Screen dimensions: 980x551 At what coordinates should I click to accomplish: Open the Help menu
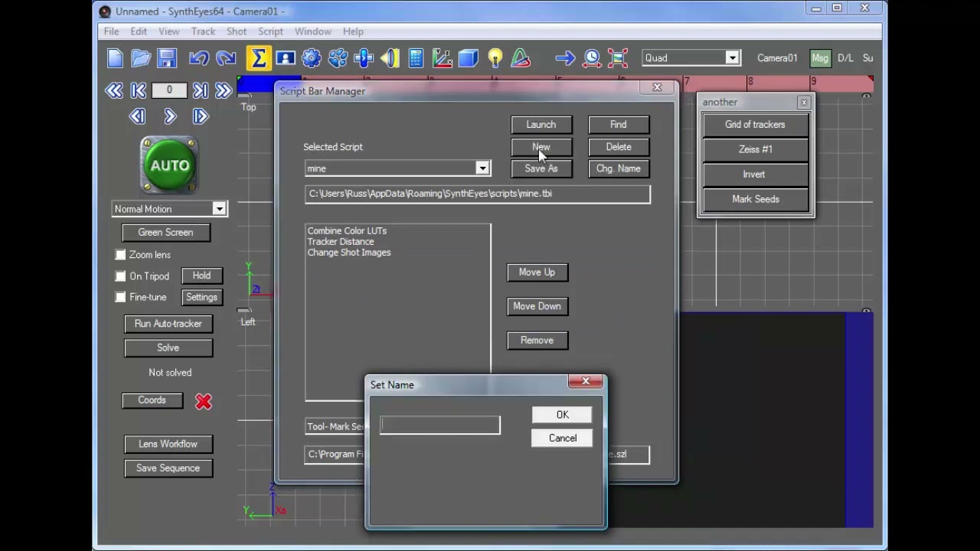[353, 31]
